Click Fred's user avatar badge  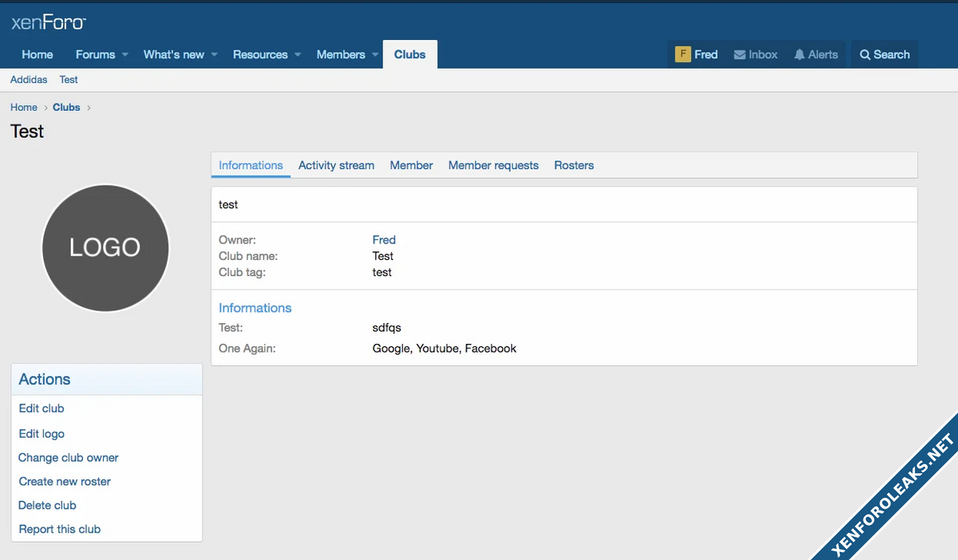(x=683, y=54)
